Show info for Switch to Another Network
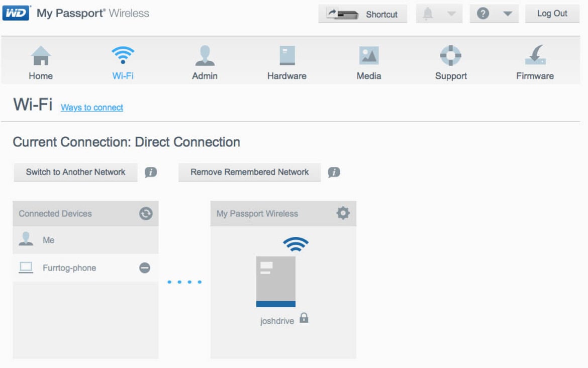 (x=151, y=172)
